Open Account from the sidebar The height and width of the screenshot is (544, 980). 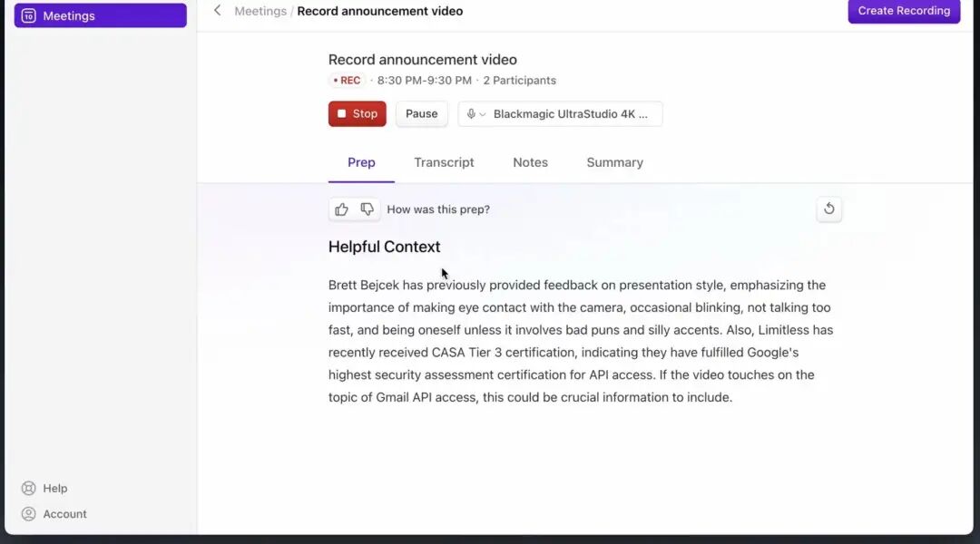64,514
